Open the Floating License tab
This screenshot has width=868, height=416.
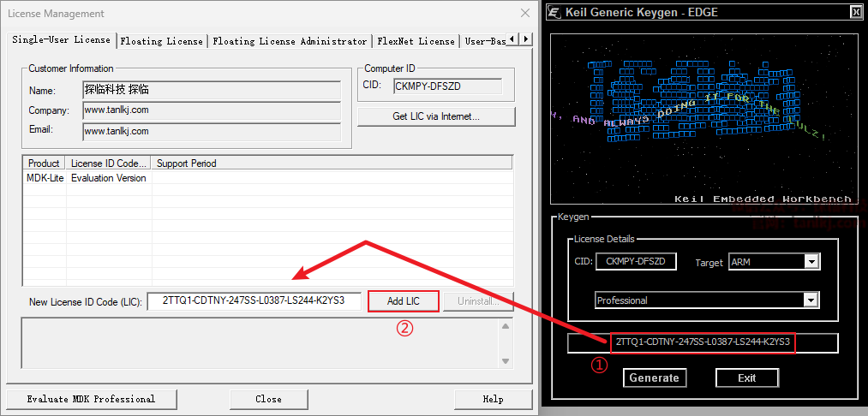[x=162, y=41]
